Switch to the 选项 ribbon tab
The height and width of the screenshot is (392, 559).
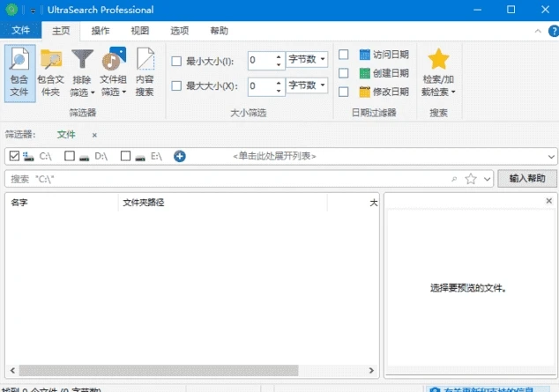[180, 31]
